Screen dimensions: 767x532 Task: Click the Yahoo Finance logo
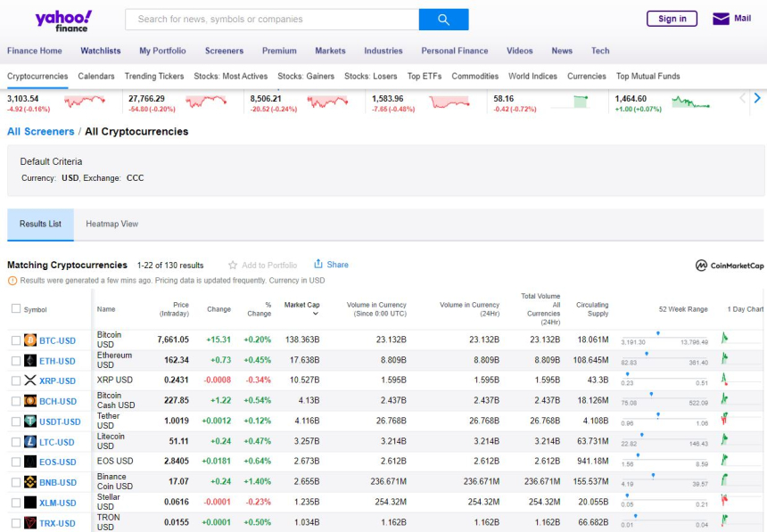pyautogui.click(x=62, y=20)
